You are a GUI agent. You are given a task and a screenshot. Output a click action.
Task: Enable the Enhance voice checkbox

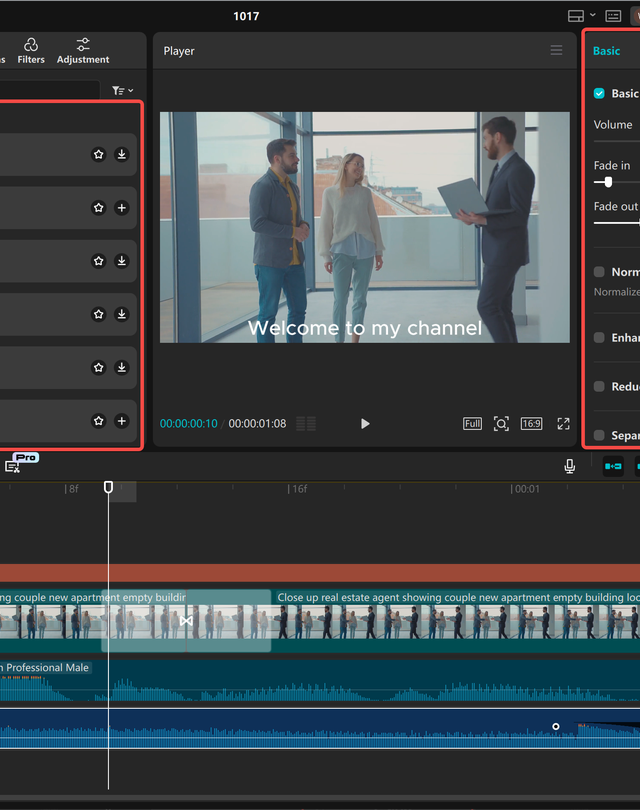599,338
